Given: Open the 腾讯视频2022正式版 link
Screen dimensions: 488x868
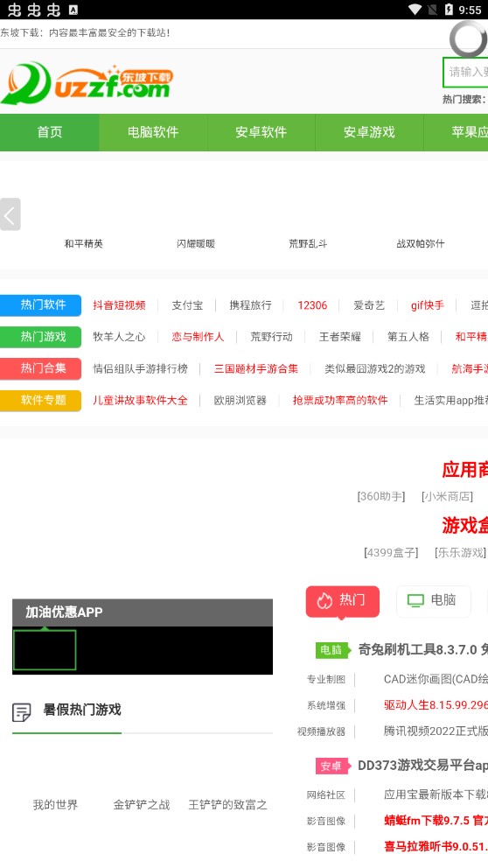Looking at the screenshot, I should pos(436,731).
